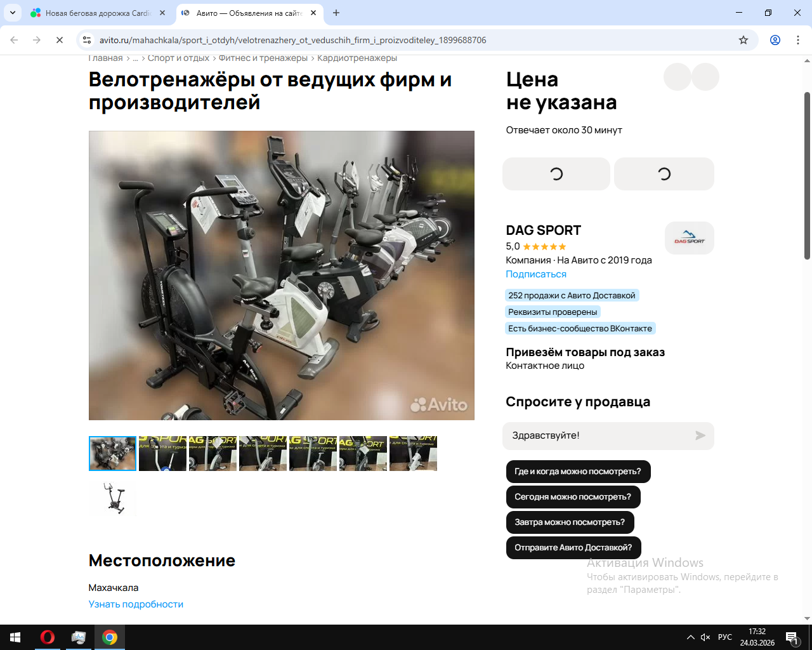Image resolution: width=812 pixels, height=650 pixels.
Task: Click the bookmark star icon in address bar
Action: point(743,40)
